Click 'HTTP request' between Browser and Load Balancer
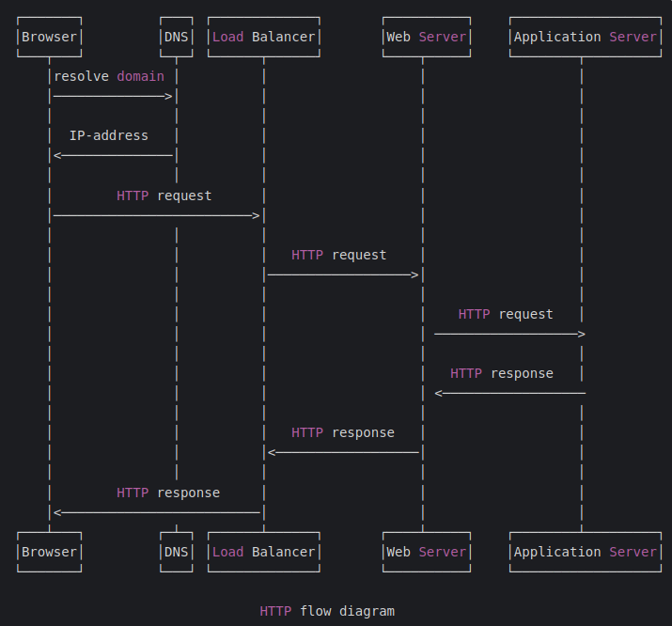 (x=164, y=196)
